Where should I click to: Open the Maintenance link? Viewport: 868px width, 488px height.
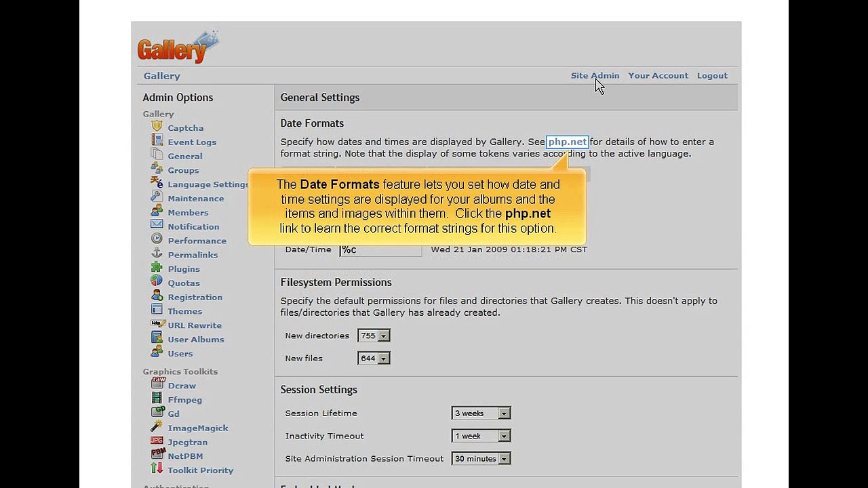pyautogui.click(x=196, y=199)
